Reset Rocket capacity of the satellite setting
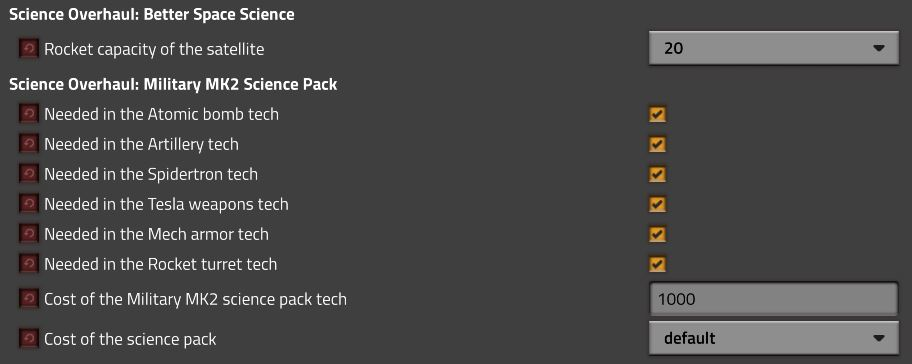This screenshot has width=912, height=364. [28, 48]
